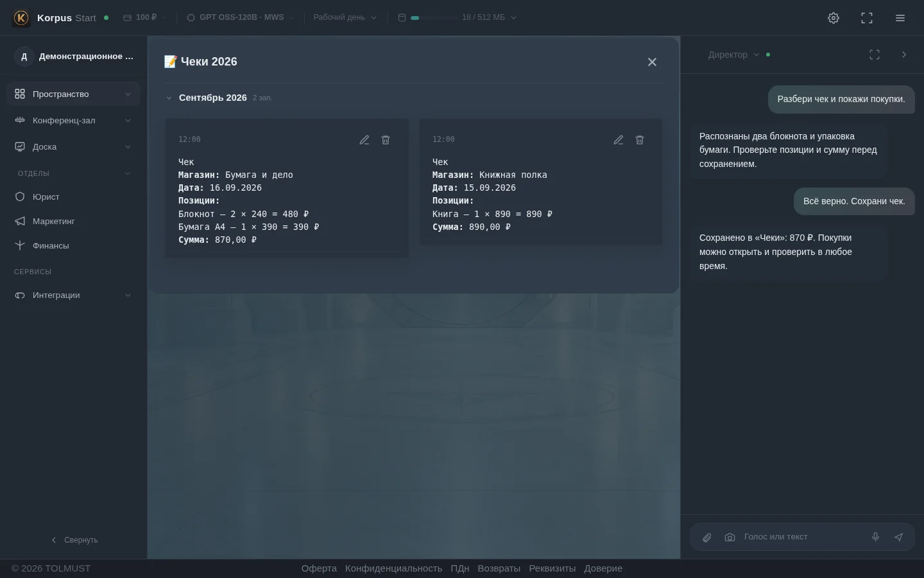
Task: Open storage 18 / 512 МБ dropdown
Action: click(x=457, y=17)
